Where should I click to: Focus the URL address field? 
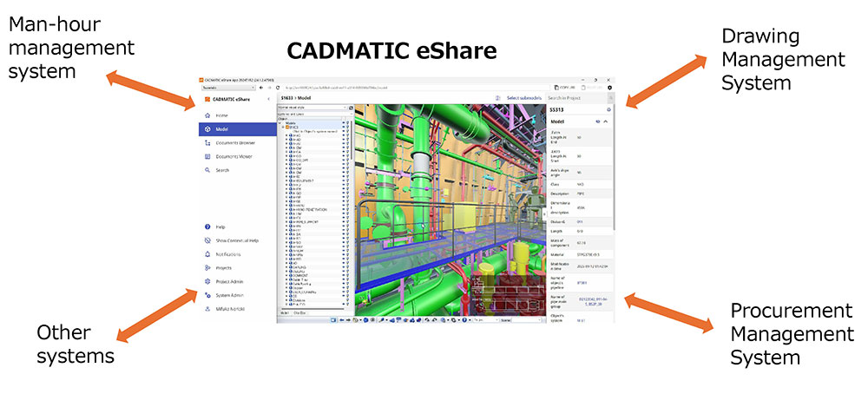(x=417, y=88)
